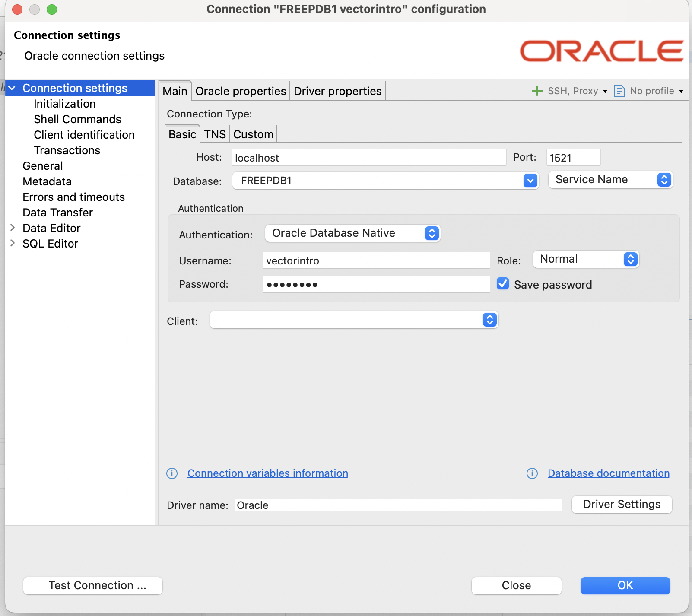This screenshot has width=692, height=616.
Task: Toggle the Save password checkbox
Action: click(503, 284)
